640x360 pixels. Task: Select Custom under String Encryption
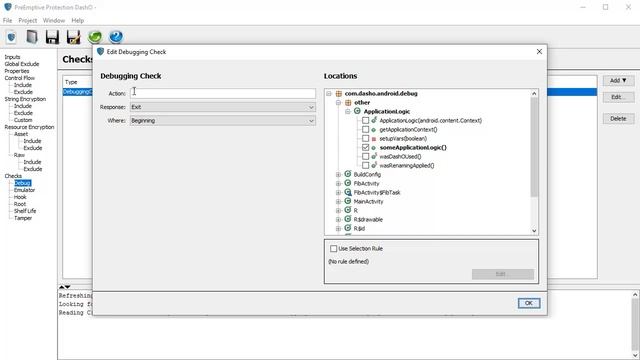point(23,120)
